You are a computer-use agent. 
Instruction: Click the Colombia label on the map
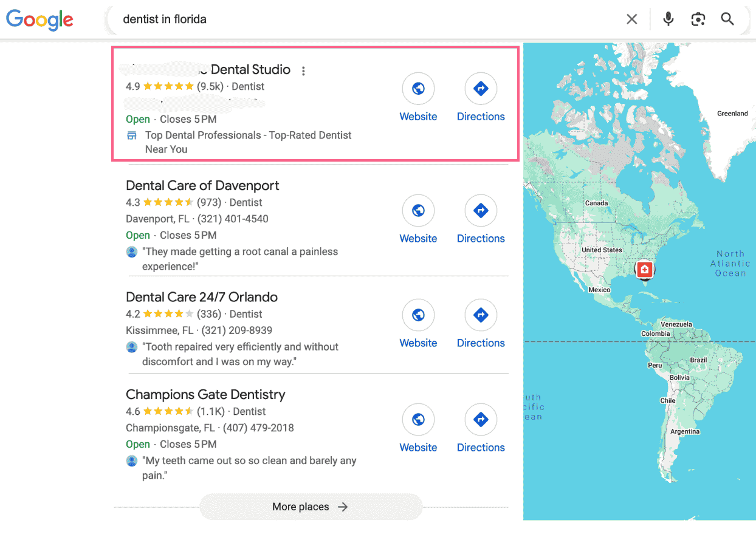[x=656, y=334]
